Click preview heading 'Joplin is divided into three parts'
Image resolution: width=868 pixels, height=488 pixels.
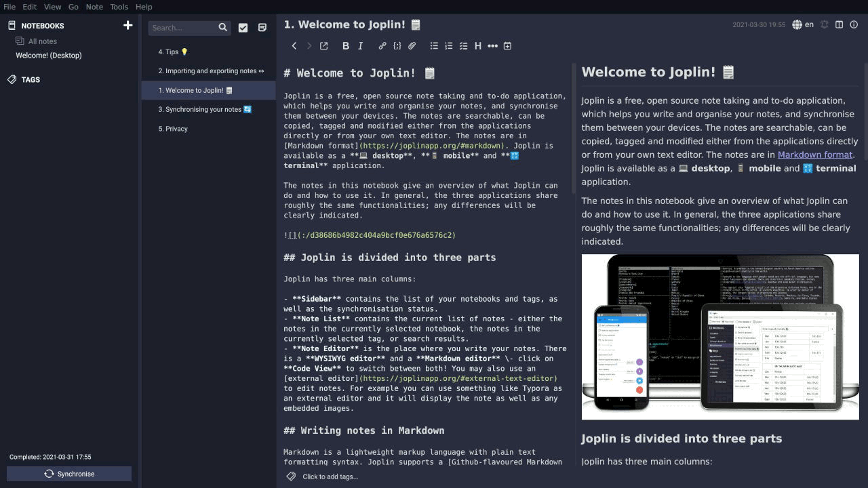pyautogui.click(x=682, y=439)
